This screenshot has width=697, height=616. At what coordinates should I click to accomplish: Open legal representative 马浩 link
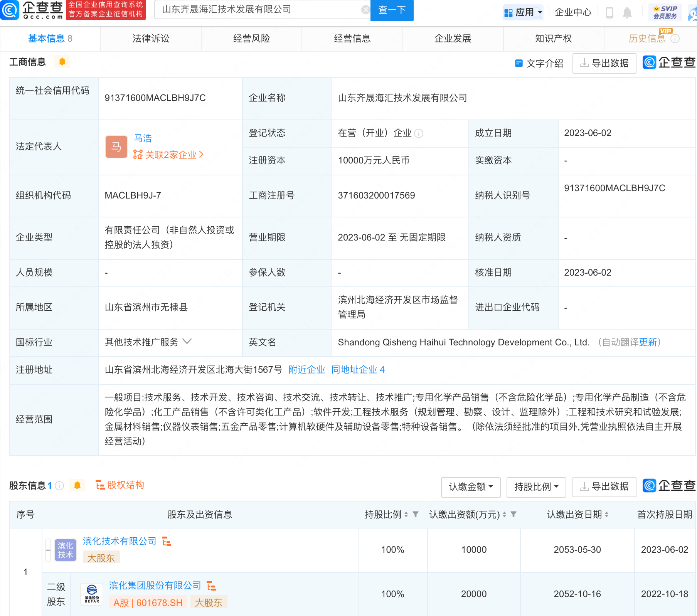[x=143, y=138]
